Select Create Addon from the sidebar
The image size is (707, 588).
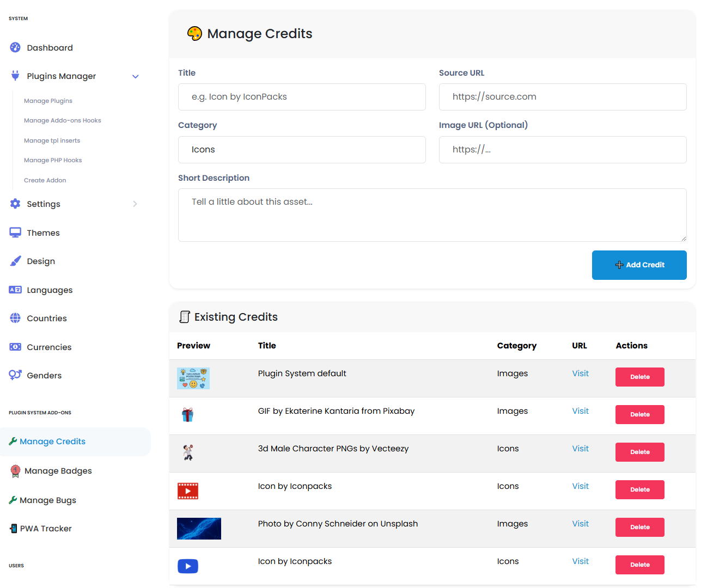tap(45, 180)
